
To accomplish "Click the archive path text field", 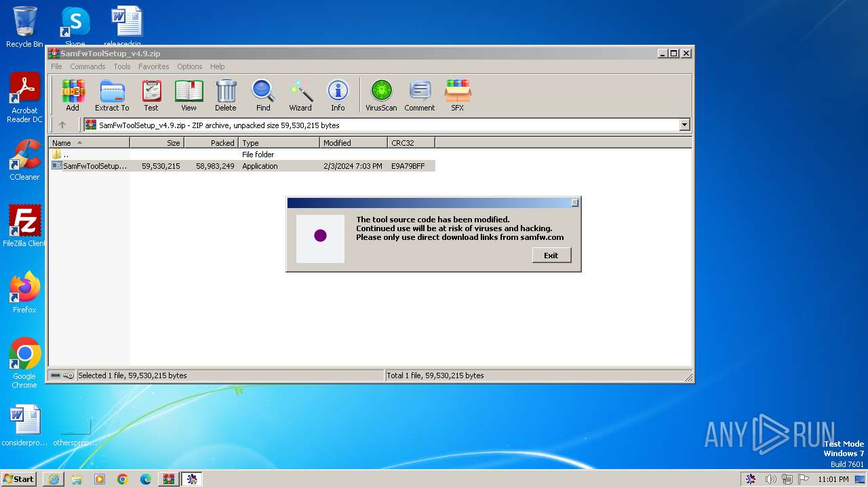I will pos(381,125).
